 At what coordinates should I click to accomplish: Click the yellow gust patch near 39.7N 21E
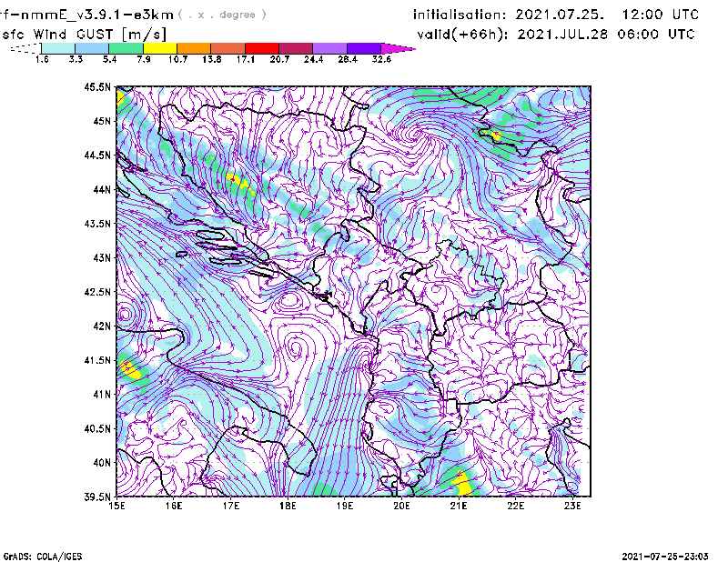pyautogui.click(x=462, y=484)
